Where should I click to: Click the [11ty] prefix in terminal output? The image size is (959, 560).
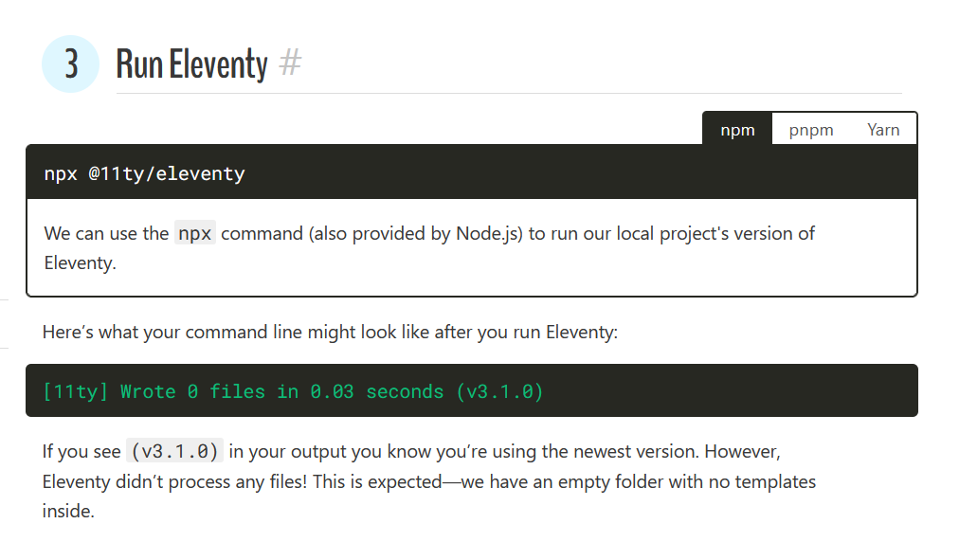(x=76, y=391)
